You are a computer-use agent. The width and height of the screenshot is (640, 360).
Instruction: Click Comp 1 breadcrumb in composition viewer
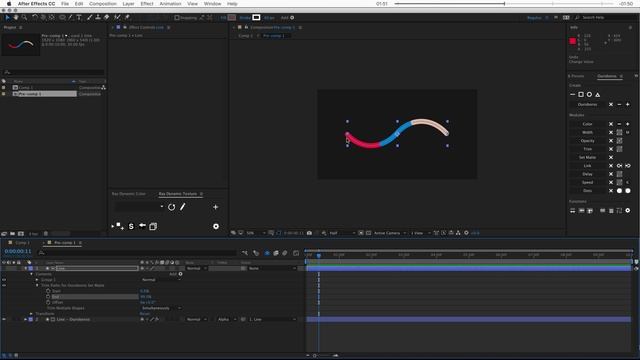pos(246,36)
